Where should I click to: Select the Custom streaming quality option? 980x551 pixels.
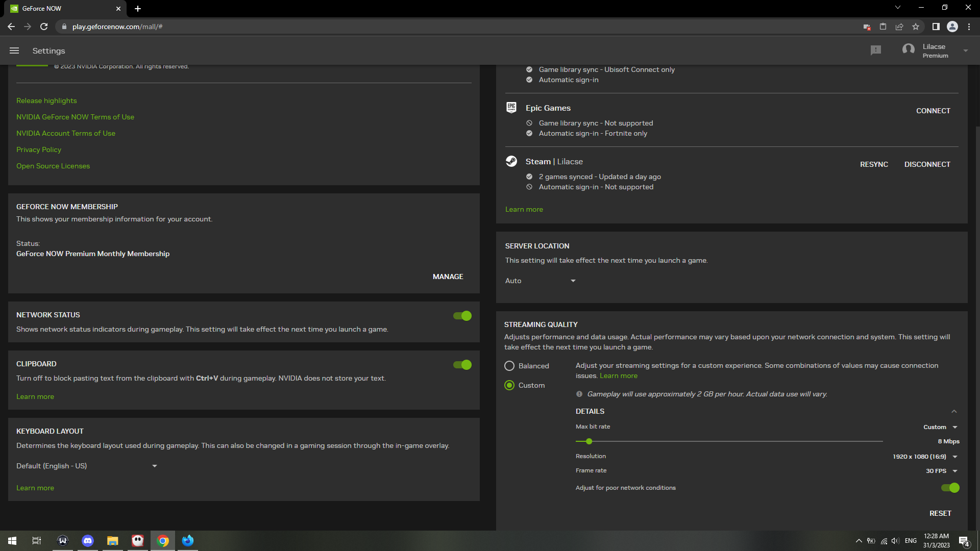click(x=509, y=385)
